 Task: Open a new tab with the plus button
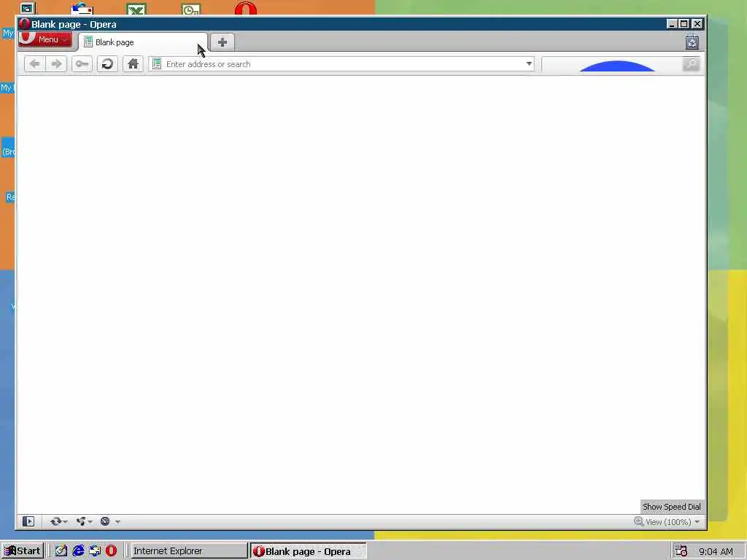pyautogui.click(x=222, y=42)
